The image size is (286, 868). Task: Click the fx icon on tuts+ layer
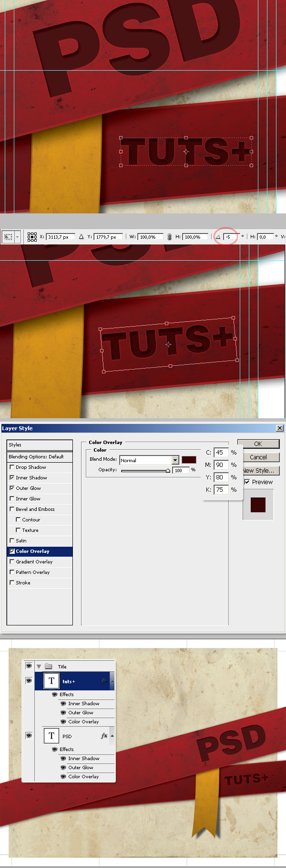[104, 681]
